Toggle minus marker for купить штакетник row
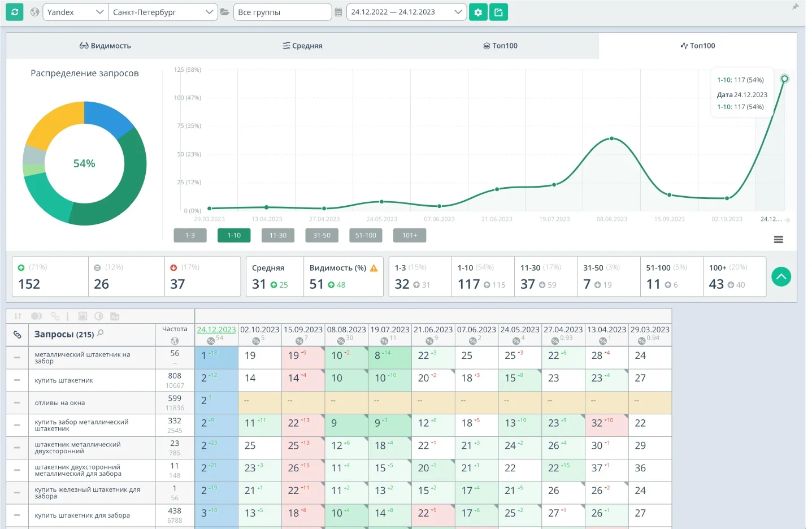The width and height of the screenshot is (812, 529). [17, 380]
